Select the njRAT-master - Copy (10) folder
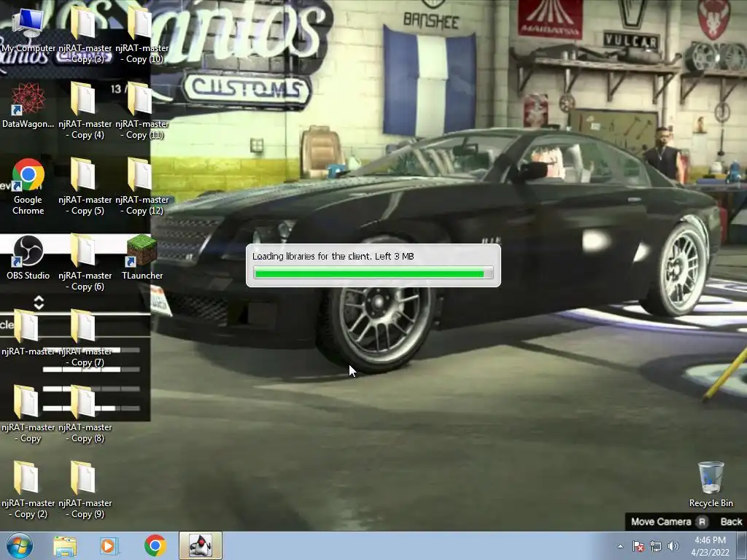The height and width of the screenshot is (560, 747). pos(142,34)
